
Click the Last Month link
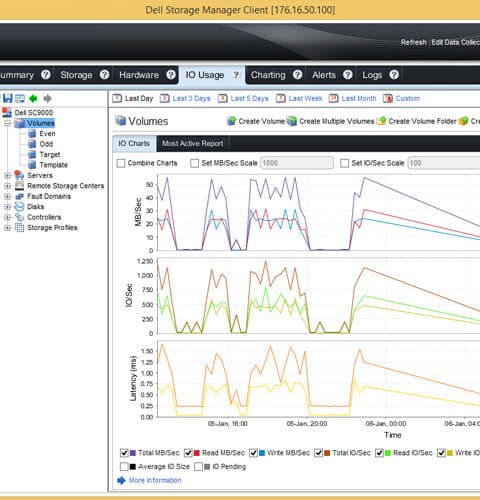pos(359,98)
